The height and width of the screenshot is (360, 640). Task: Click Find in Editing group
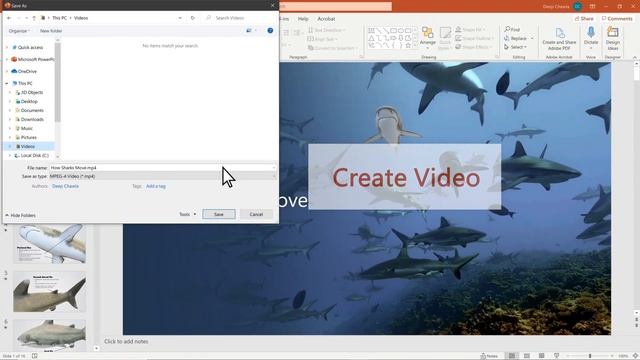point(512,29)
